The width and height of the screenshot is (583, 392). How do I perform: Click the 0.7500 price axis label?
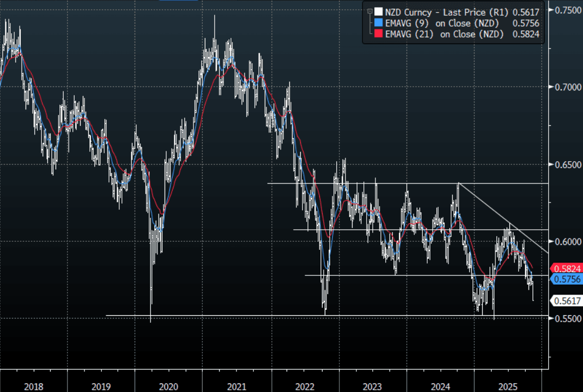point(568,10)
